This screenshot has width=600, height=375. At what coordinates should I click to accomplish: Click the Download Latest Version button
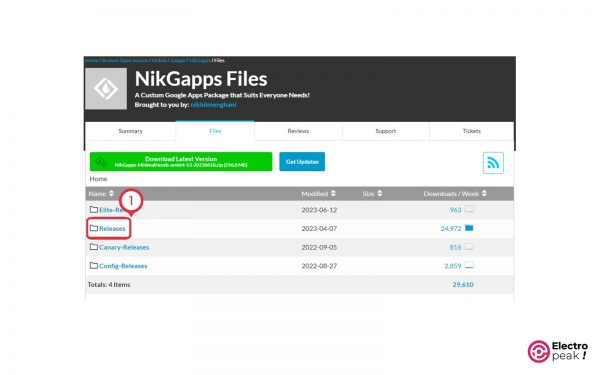click(181, 161)
